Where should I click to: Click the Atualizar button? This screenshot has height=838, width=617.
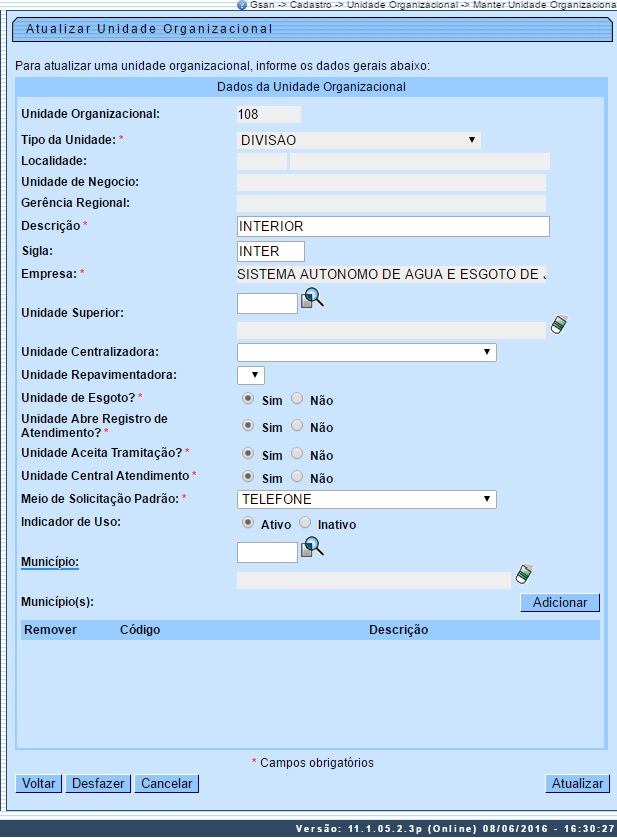click(x=577, y=784)
